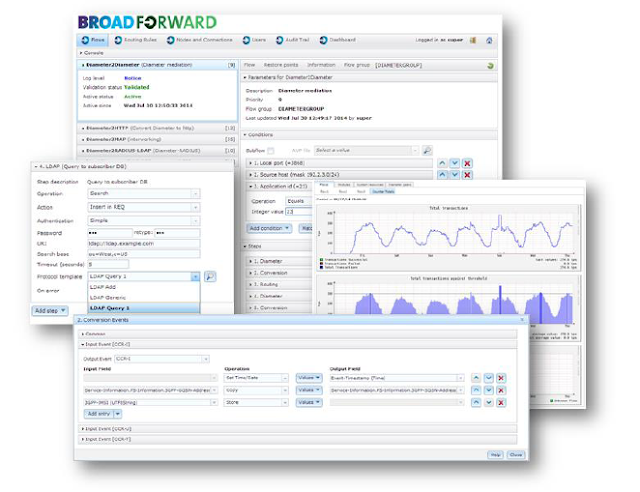Open the Operation 'Search' dropdown in LDAP panel
Image resolution: width=640 pixels, height=492 pixels.
144,194
